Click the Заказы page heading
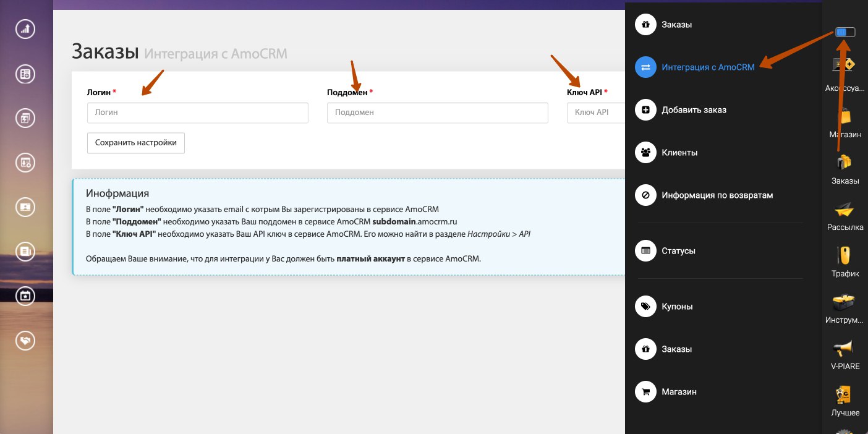Screen dimensions: 868x434 click(x=105, y=51)
